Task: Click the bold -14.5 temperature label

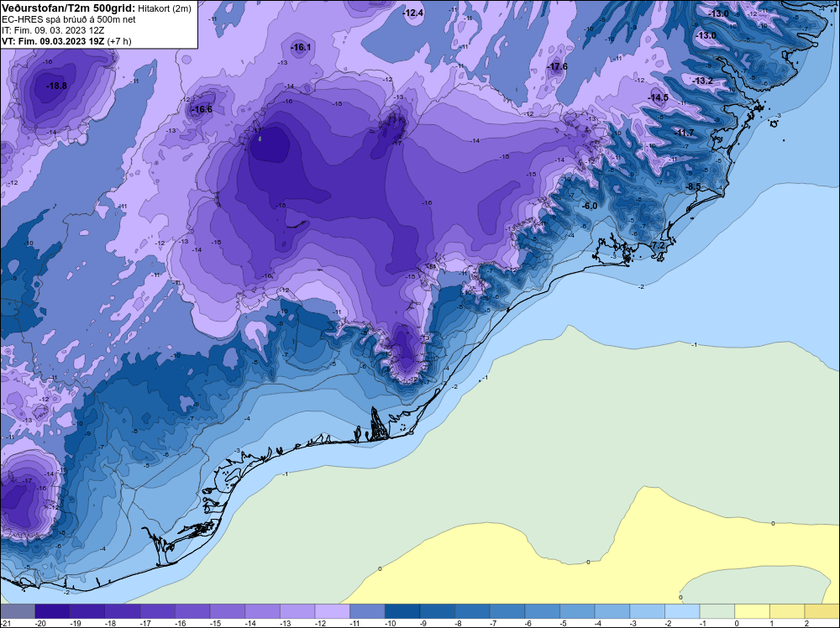Action: coord(659,97)
